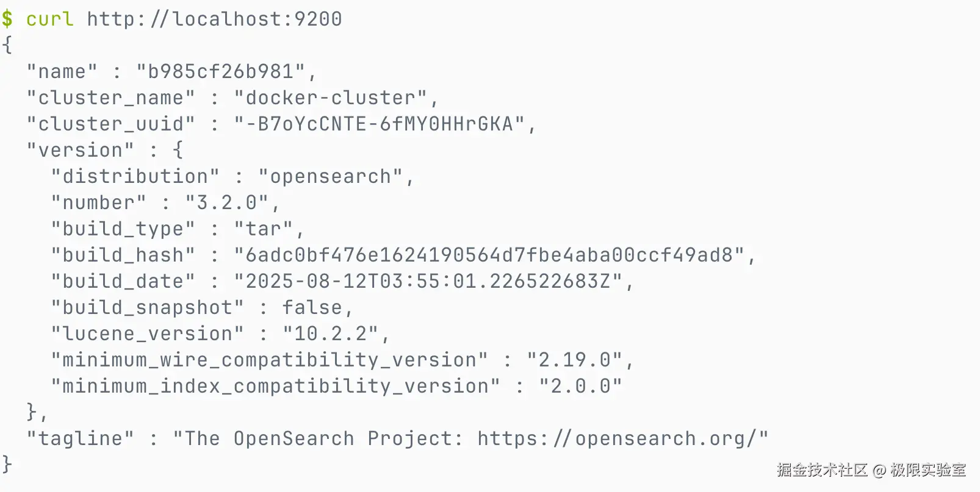This screenshot has height=492, width=980.
Task: Click the "docker-cluster" cluster name value
Action: (330, 98)
